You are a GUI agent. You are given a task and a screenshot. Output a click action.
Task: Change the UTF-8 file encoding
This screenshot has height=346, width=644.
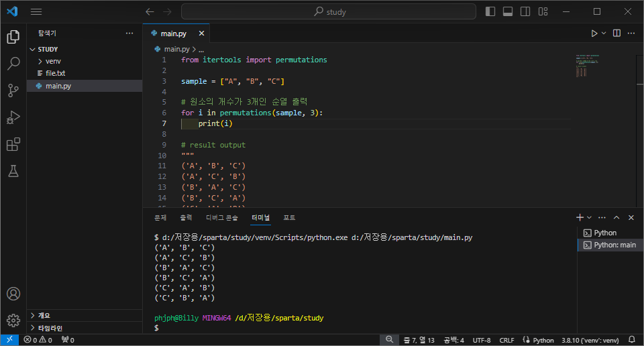coord(482,340)
